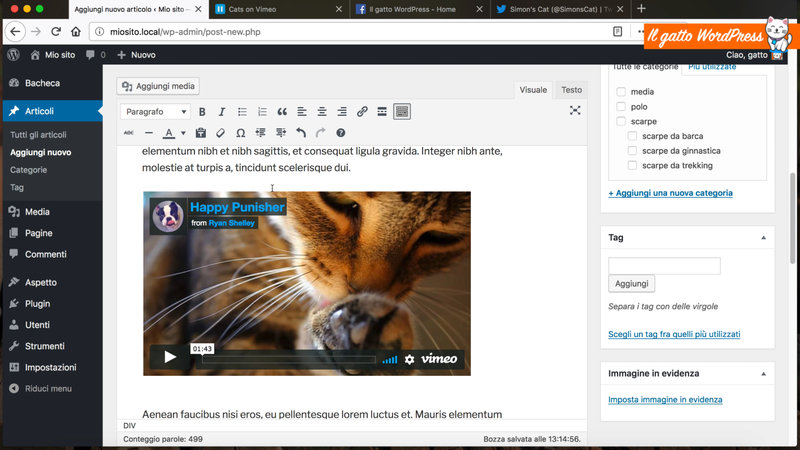Align text center
The height and width of the screenshot is (450, 800).
coord(321,112)
